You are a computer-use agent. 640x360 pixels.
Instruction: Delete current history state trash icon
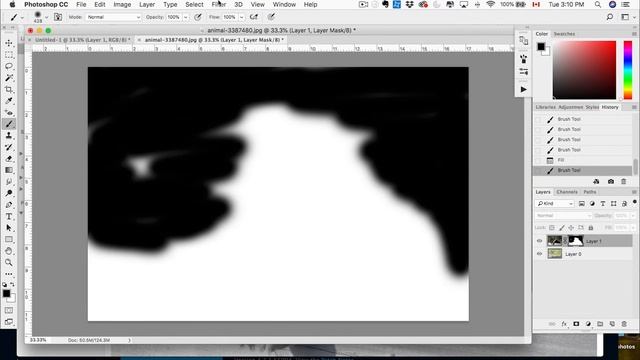tap(623, 181)
